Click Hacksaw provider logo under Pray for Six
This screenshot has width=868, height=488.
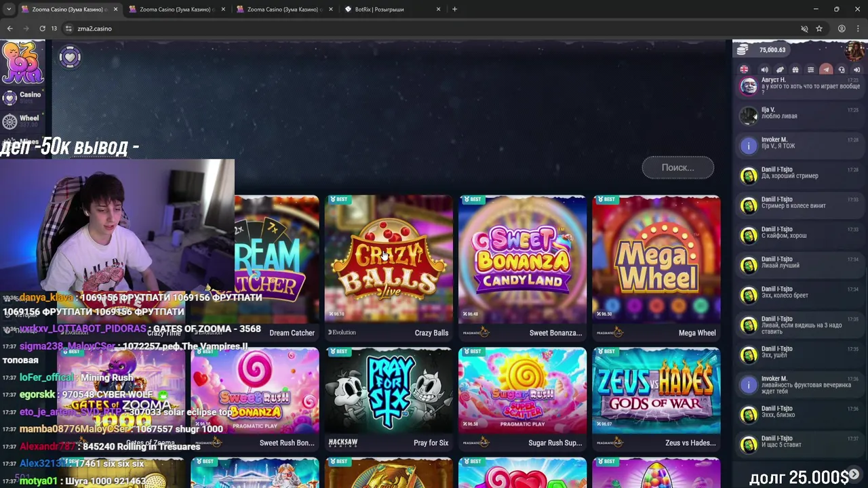(342, 443)
